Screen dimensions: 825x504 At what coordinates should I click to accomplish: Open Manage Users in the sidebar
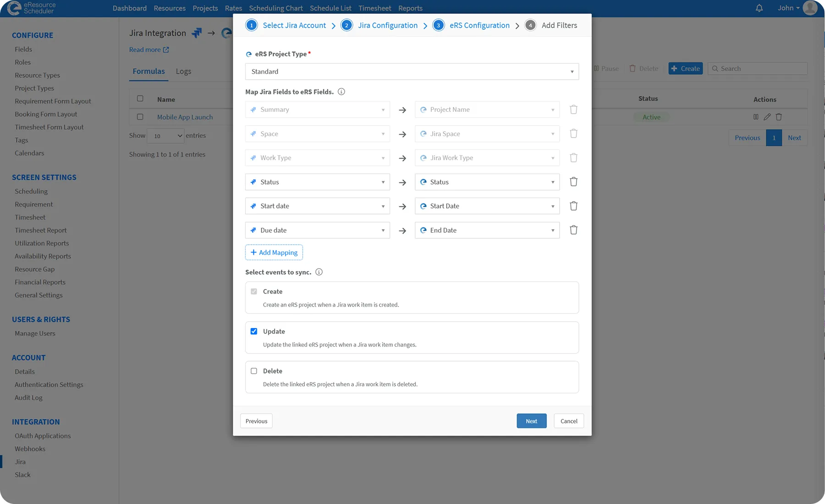coord(35,334)
